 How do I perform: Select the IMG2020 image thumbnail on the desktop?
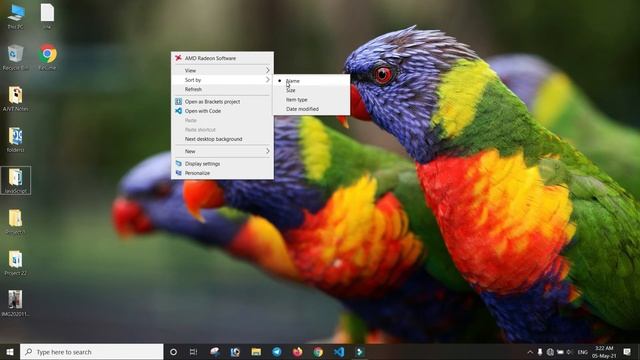(16, 304)
